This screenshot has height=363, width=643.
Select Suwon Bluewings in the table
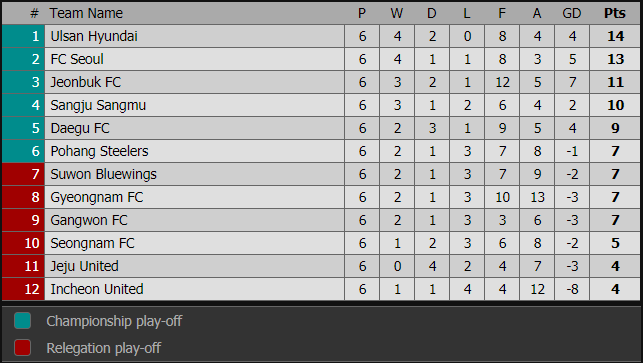pos(103,174)
